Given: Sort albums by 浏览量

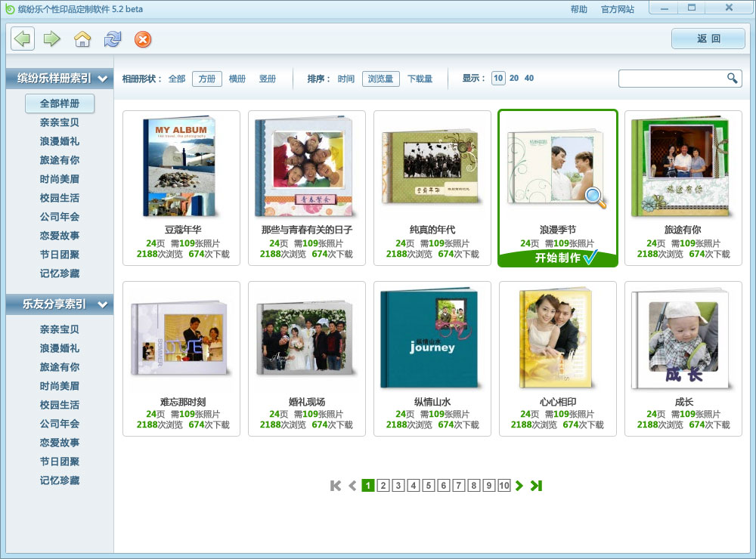Looking at the screenshot, I should 380,79.
